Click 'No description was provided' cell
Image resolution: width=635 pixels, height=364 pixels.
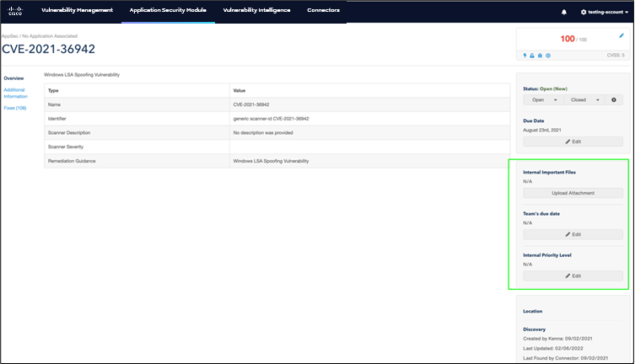(263, 133)
